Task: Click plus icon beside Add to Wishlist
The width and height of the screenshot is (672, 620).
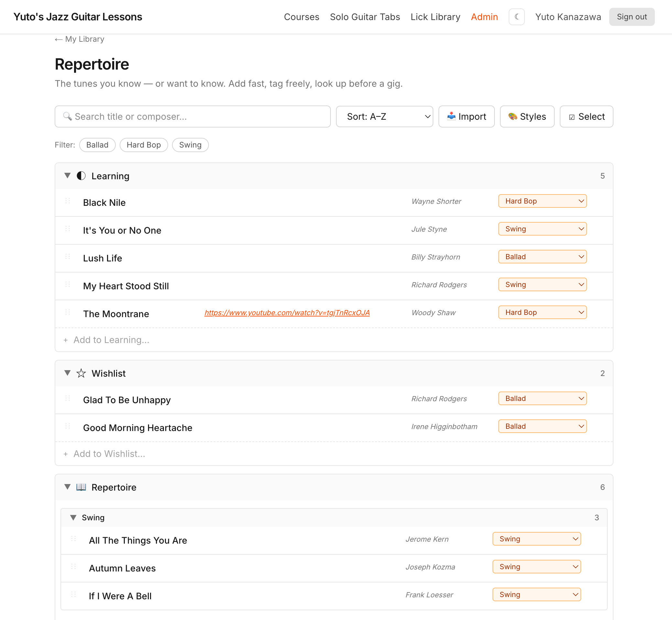Action: (x=66, y=454)
